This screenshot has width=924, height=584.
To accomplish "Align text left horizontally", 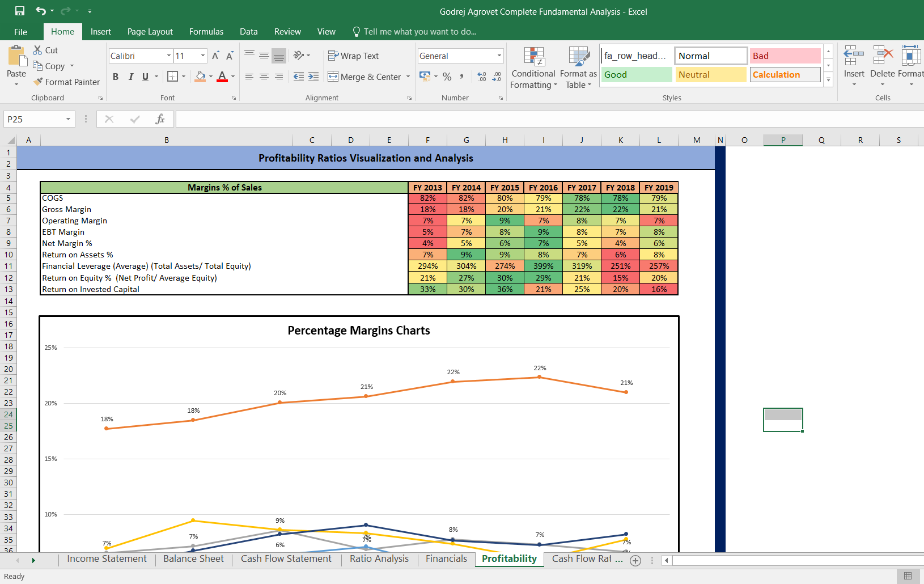I will pyautogui.click(x=249, y=77).
